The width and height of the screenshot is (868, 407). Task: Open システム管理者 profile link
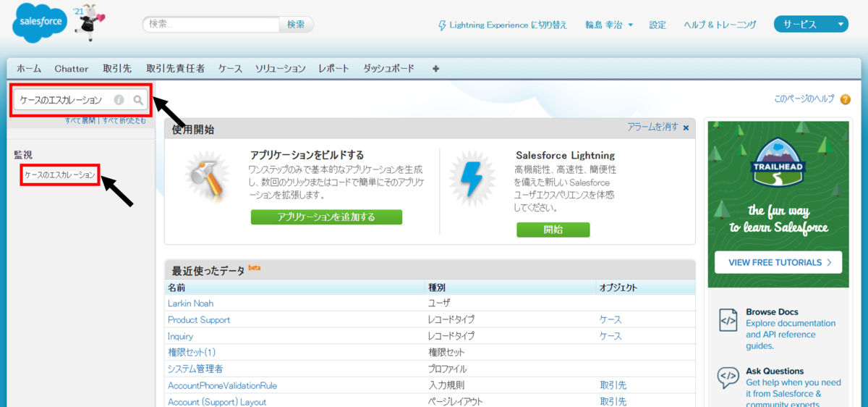coord(195,369)
